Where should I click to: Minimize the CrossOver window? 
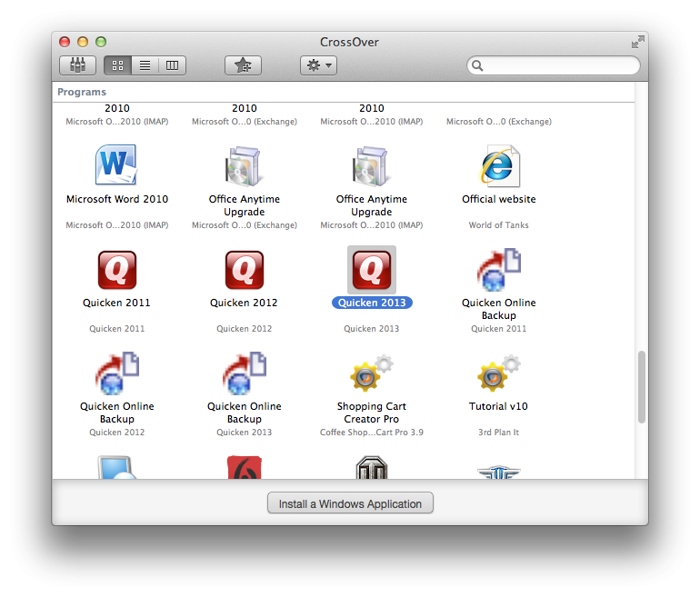point(83,42)
